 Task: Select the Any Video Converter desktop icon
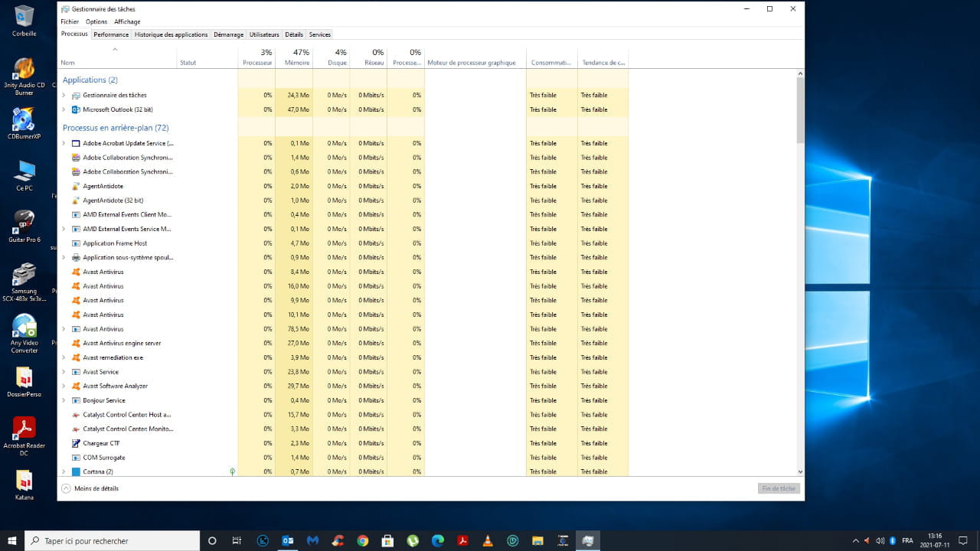tap(24, 334)
